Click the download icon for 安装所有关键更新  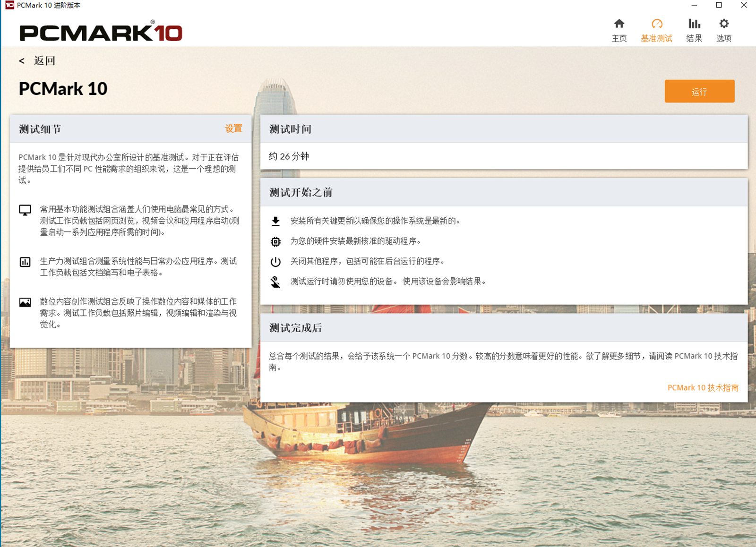click(x=275, y=221)
